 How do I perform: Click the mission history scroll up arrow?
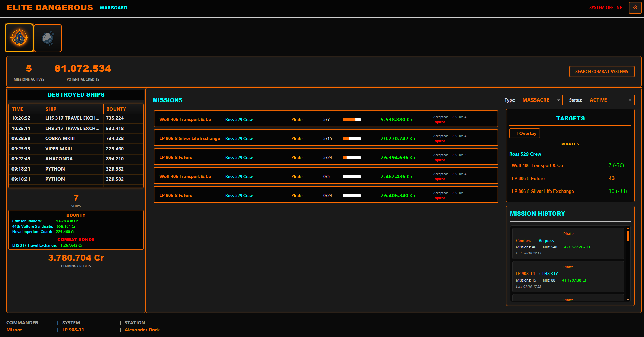pos(628,228)
